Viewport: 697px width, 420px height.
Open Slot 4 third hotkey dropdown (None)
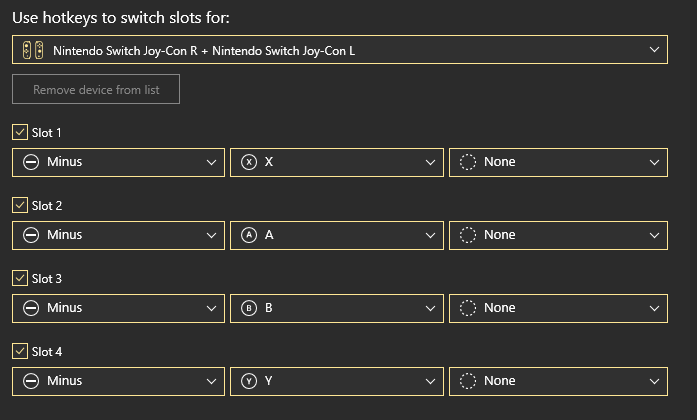point(558,381)
